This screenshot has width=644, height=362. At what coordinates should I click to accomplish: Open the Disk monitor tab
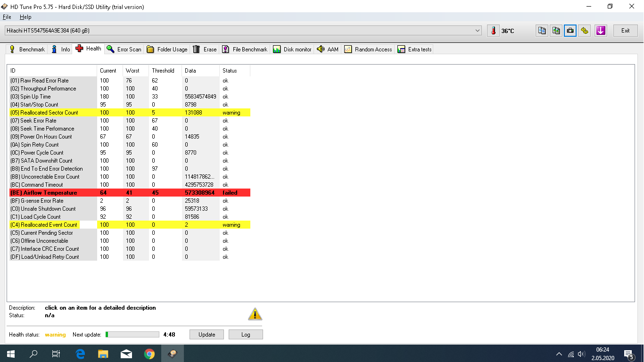click(292, 49)
